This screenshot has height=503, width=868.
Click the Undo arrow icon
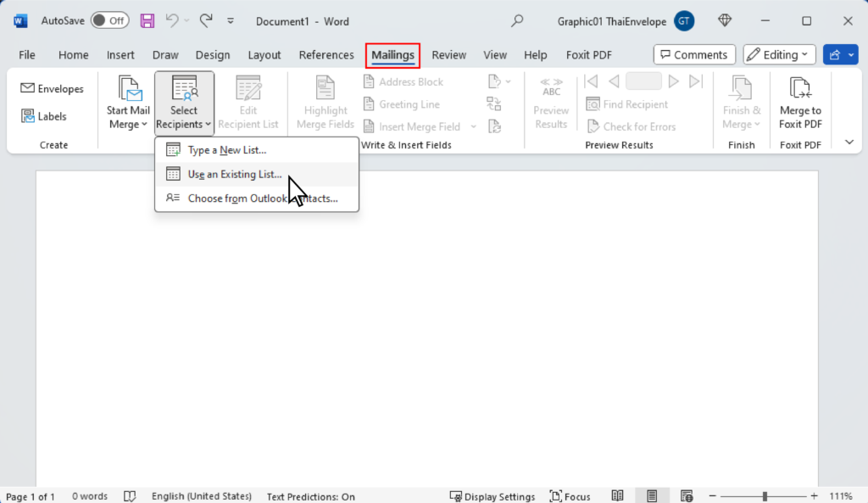[x=172, y=21]
